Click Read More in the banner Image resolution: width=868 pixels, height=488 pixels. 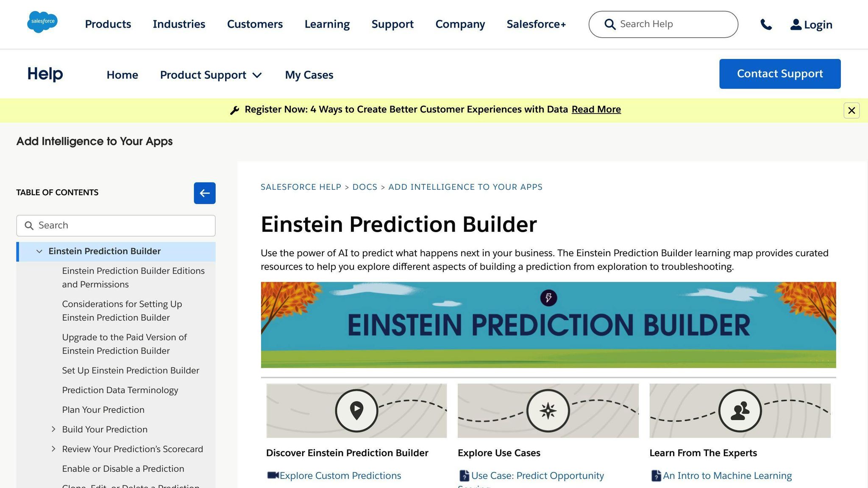(x=596, y=109)
